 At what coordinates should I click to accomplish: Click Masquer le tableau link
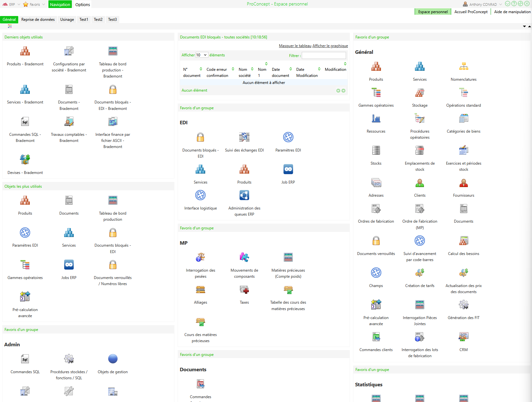click(295, 46)
